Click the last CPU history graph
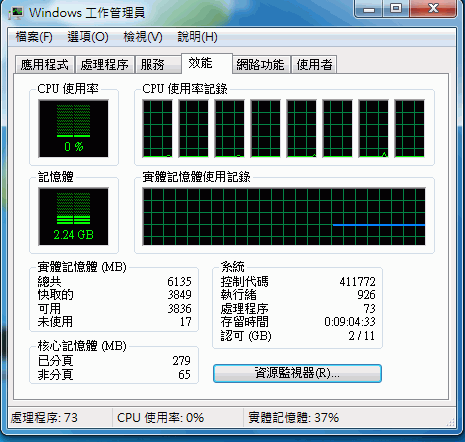 coord(410,128)
